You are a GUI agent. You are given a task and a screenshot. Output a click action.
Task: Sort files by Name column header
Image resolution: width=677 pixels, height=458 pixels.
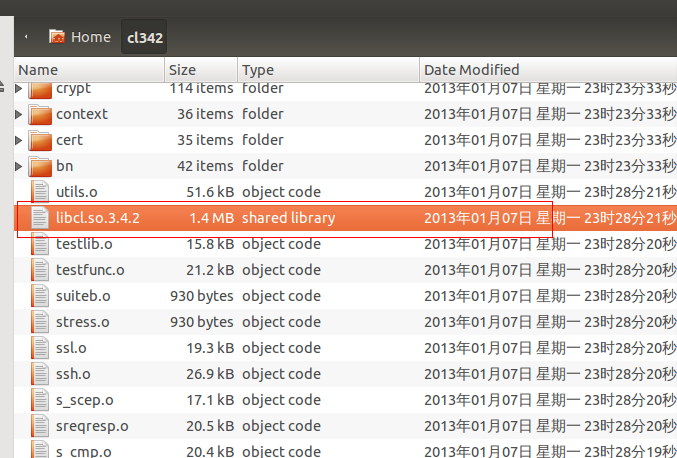click(90, 70)
